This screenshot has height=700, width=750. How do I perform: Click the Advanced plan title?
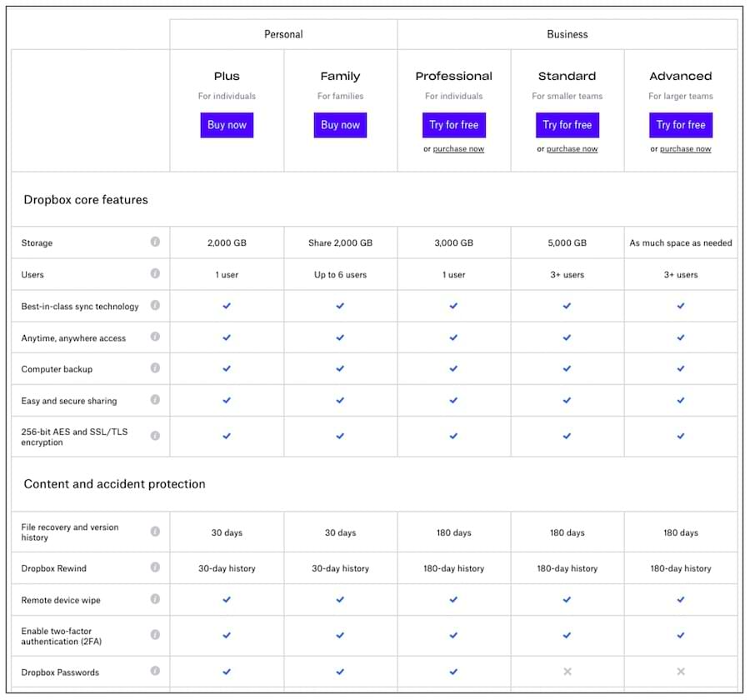pos(681,76)
